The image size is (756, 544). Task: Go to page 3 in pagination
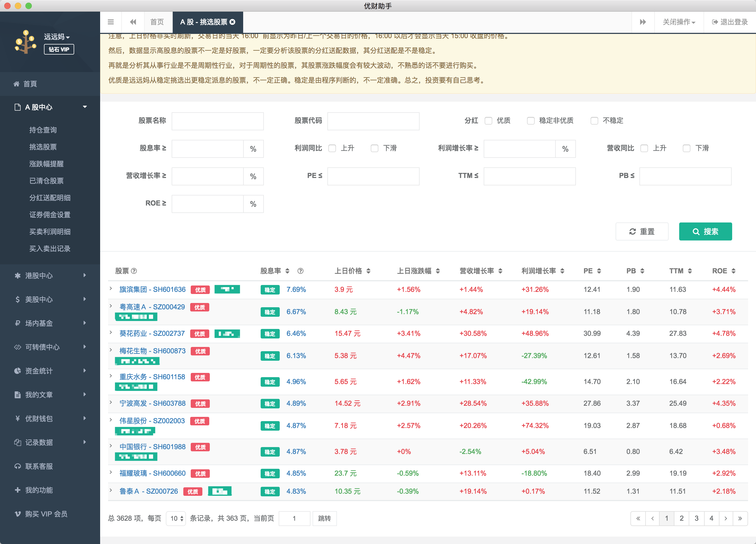click(x=696, y=518)
